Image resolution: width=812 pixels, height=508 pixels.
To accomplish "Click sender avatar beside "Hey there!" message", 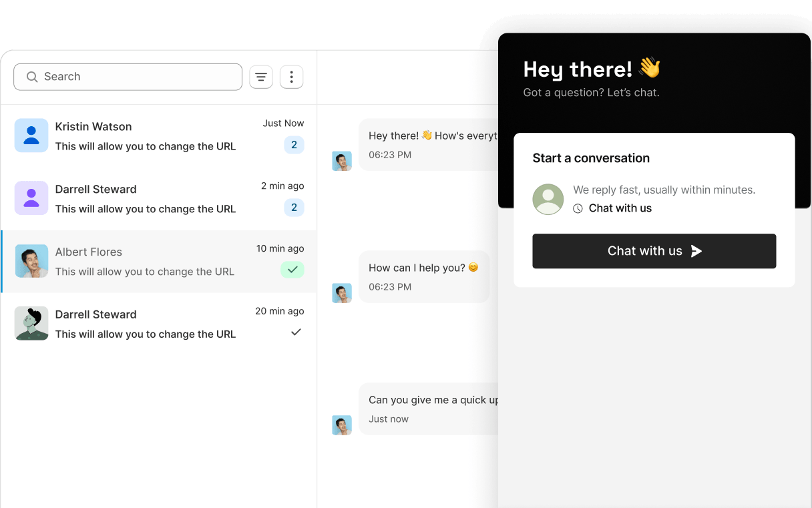I will [x=342, y=161].
